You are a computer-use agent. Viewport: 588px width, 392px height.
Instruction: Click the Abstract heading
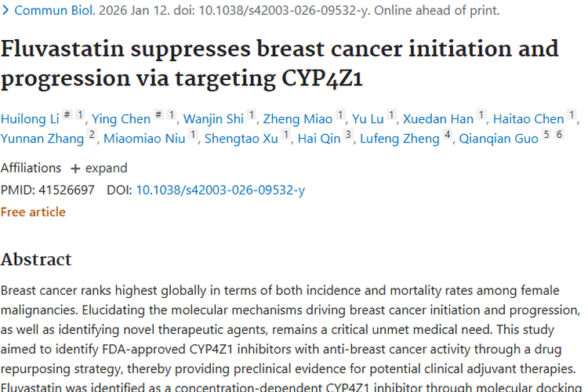pyautogui.click(x=36, y=260)
